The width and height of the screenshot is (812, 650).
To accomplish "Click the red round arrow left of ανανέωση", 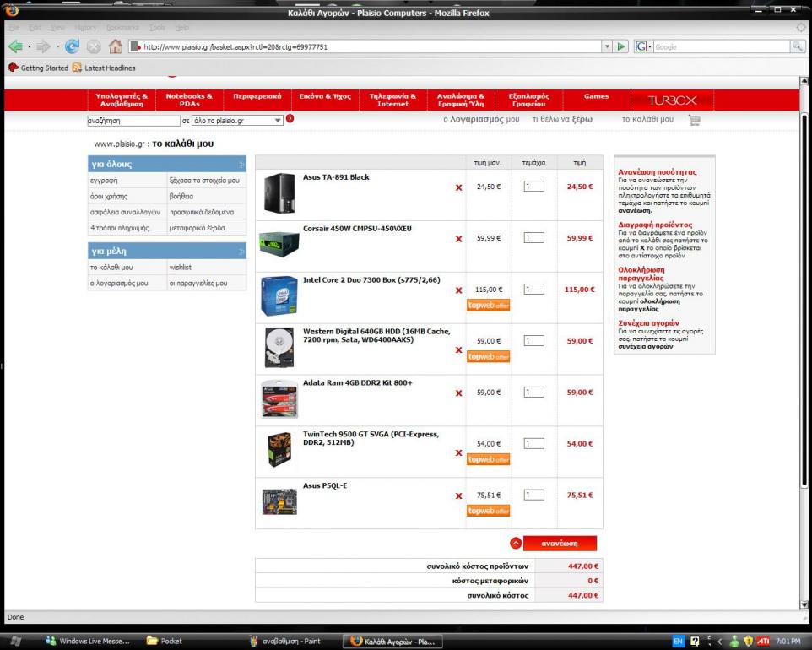I will (x=516, y=543).
